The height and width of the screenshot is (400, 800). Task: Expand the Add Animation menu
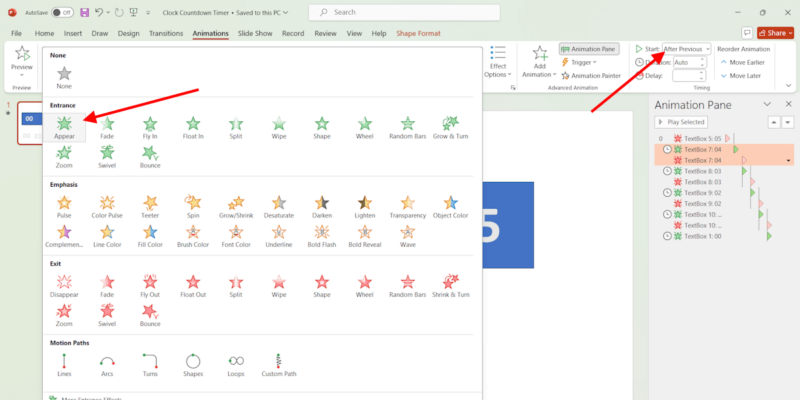(539, 62)
